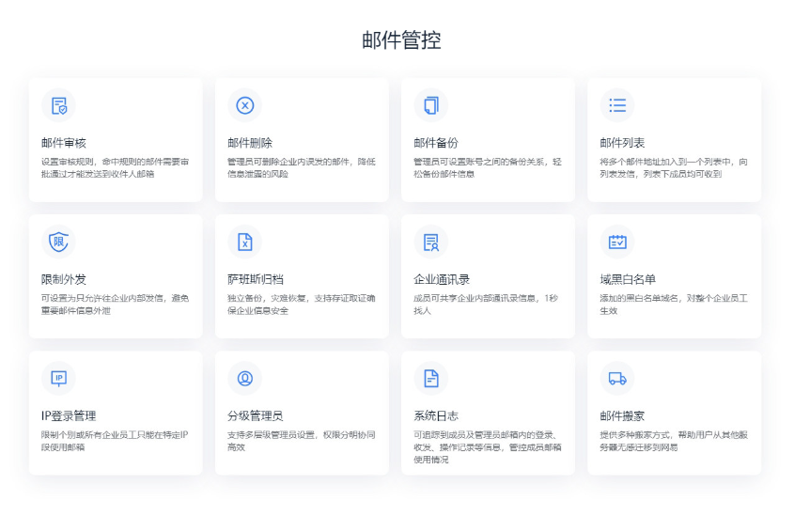Click the 系统日志 document icon

tap(431, 378)
